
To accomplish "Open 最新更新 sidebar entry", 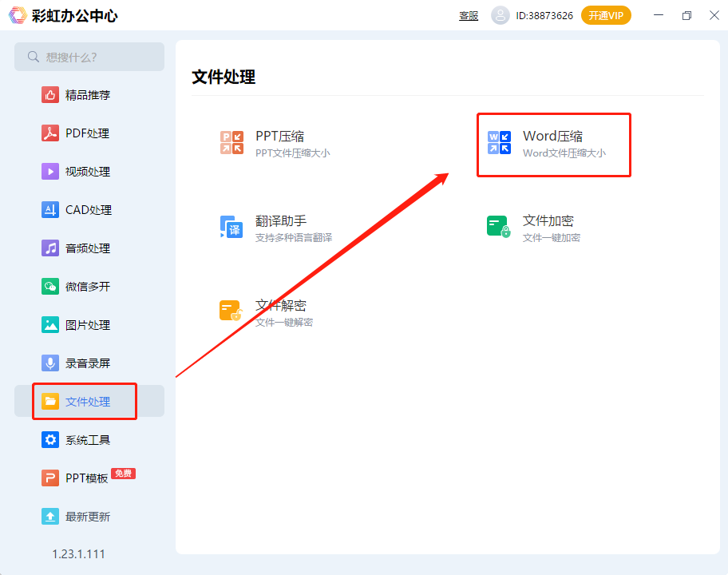I will [x=89, y=517].
